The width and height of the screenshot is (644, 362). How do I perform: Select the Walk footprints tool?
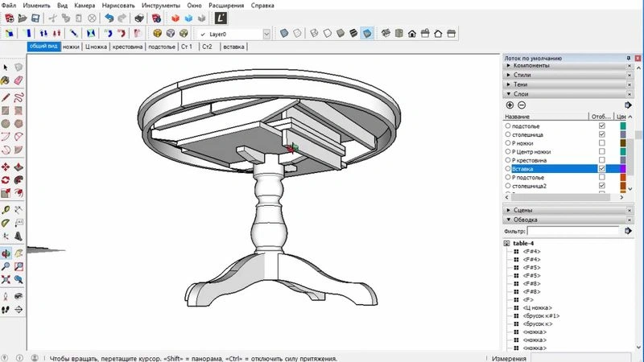(x=6, y=310)
